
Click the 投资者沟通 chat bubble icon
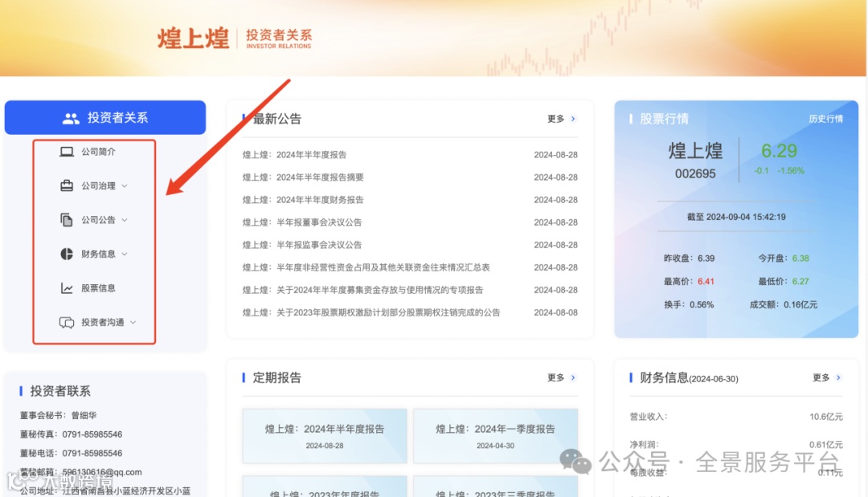point(67,322)
